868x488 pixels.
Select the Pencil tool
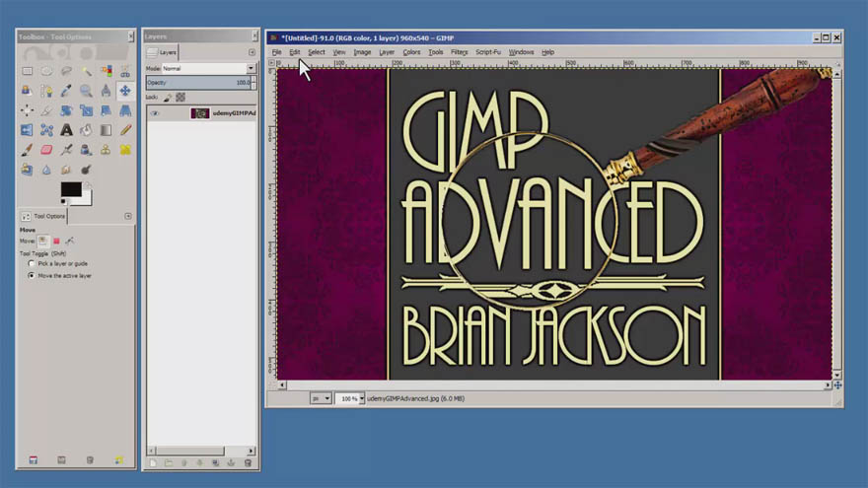point(125,130)
